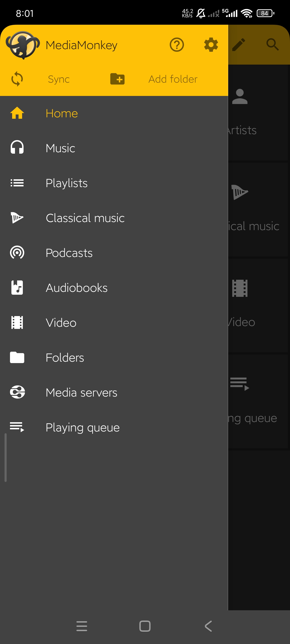Viewport: 290px width, 644px height.
Task: Open Playing queue label in drawer
Action: (82, 427)
